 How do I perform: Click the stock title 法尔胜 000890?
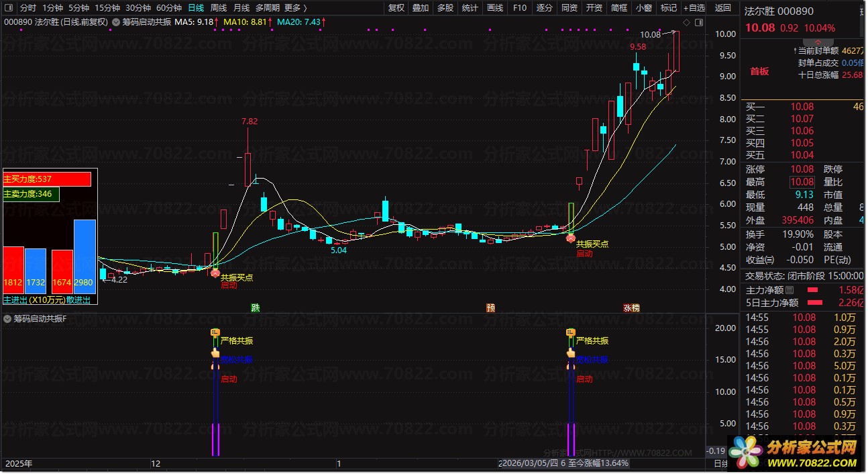coord(779,11)
